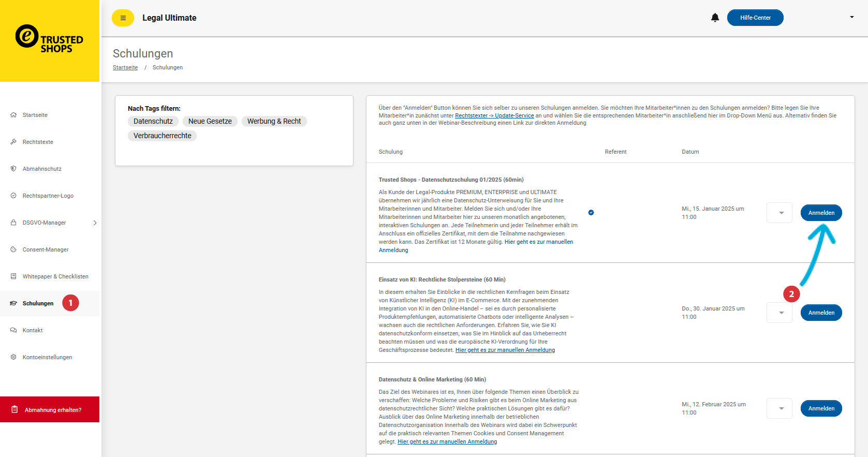Open employee dropdown for Einsatz von KI training
868x457 pixels.
pos(779,313)
